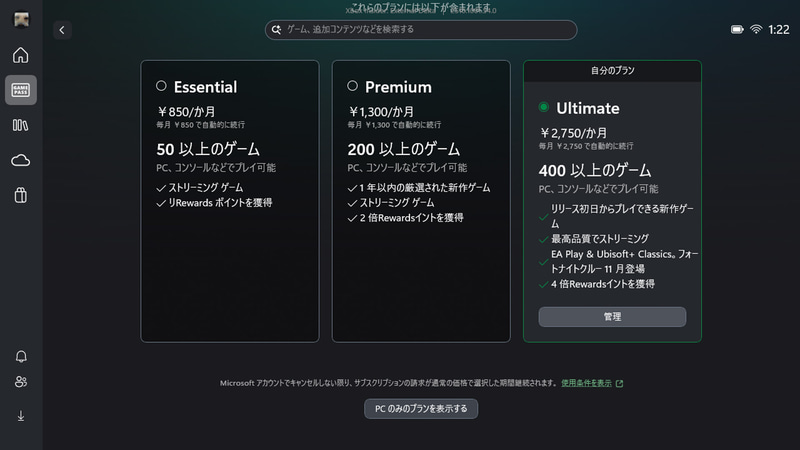The width and height of the screenshot is (800, 450).
Task: Open Cloud Gaming from the sidebar
Action: (x=20, y=160)
